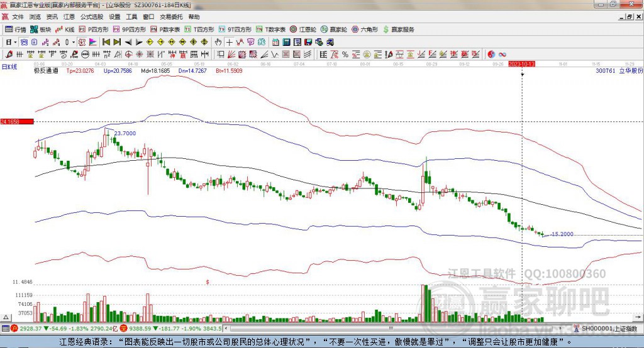The image size is (644, 348).
Task: Select the Gann fan red lines tool
Action: coord(231,54)
